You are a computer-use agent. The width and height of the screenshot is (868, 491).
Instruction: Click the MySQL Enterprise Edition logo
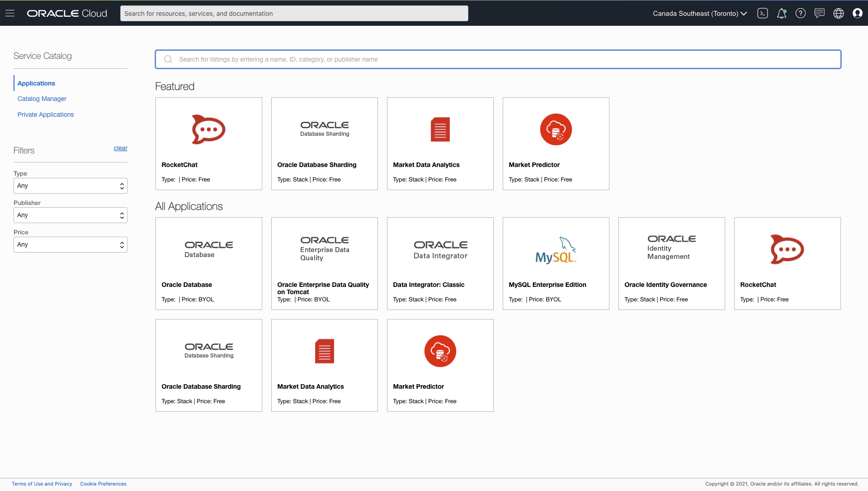pyautogui.click(x=556, y=249)
